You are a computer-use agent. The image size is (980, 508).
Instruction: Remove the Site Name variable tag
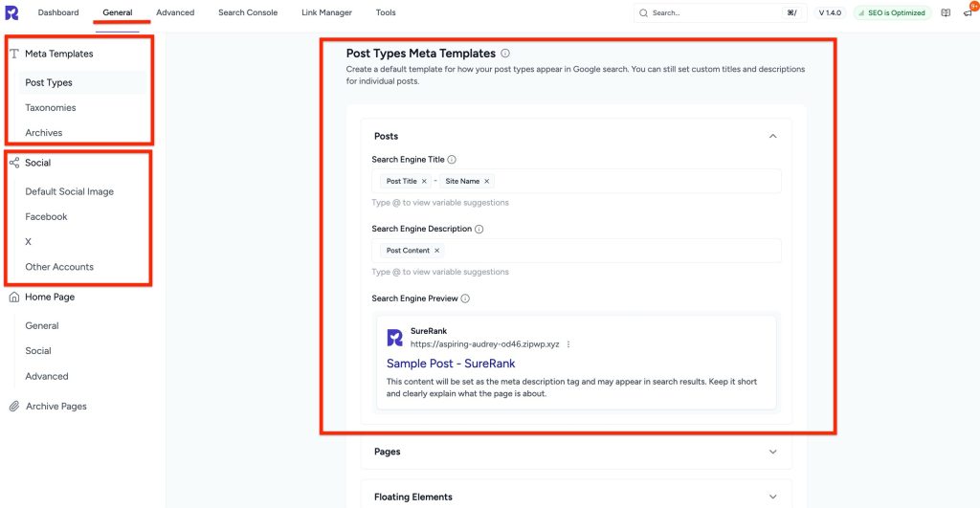coord(486,181)
